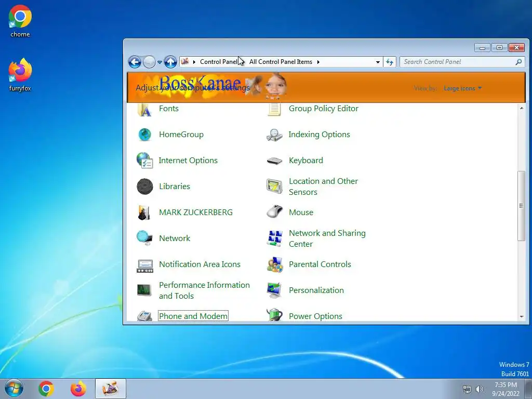Open the Fonts text link
The width and height of the screenshot is (532, 399).
169,109
